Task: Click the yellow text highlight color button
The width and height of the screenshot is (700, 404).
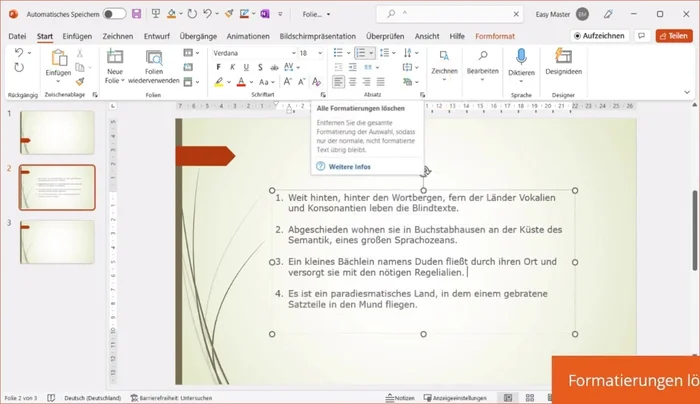Action: click(219, 82)
